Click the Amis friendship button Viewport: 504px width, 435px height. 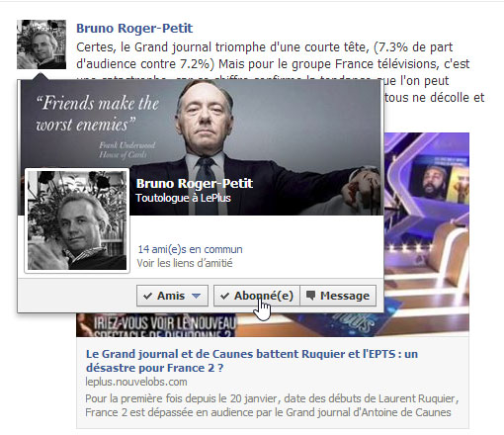click(172, 296)
